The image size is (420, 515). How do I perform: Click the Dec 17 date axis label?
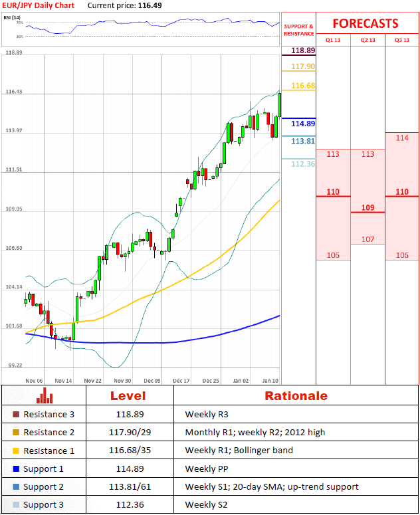click(181, 381)
